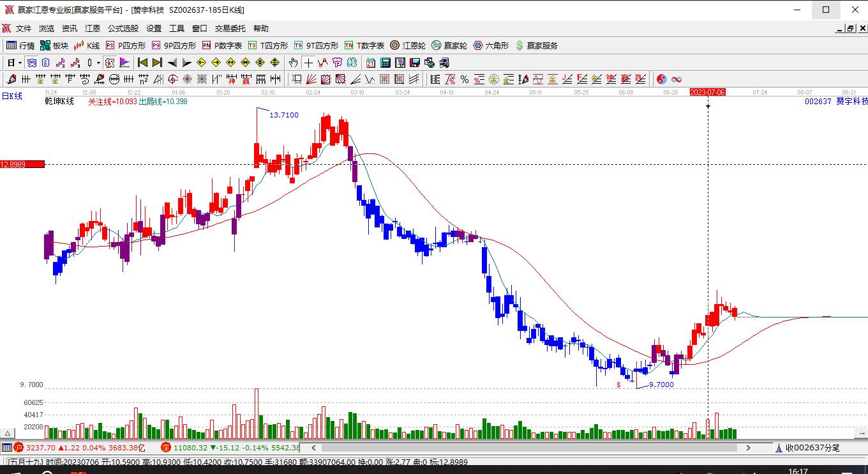This screenshot has width=868, height=474.
Task: Open the 9T四方形 tool
Action: point(316,45)
